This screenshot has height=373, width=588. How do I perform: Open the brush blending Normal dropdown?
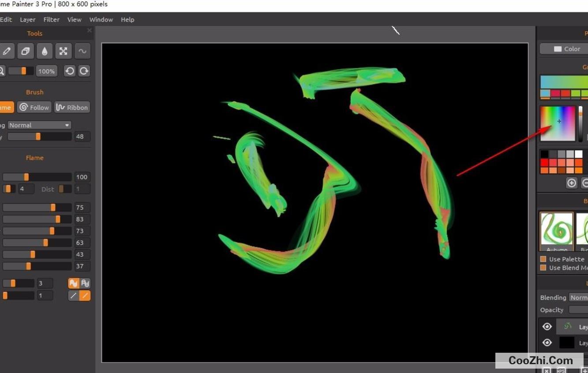[x=39, y=125]
